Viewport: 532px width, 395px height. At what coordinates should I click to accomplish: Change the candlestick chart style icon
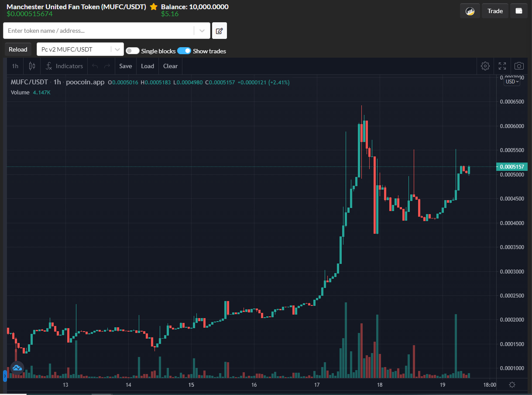pos(32,66)
